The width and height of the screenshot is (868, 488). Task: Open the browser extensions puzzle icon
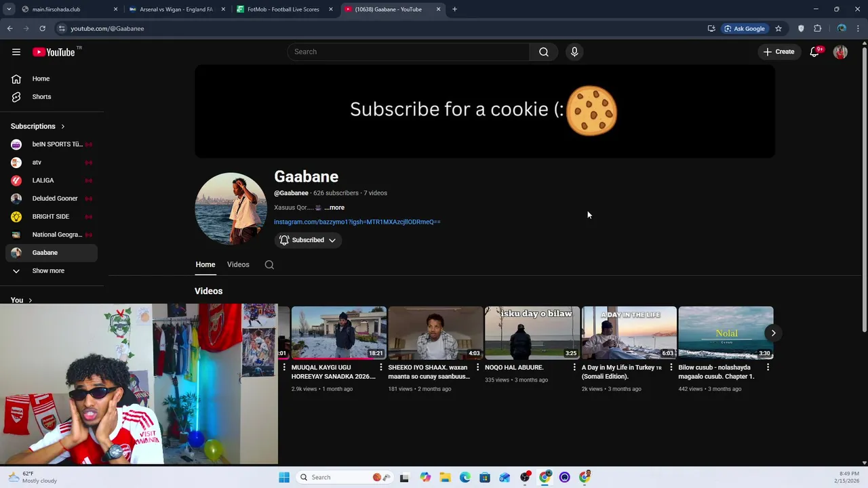pyautogui.click(x=817, y=28)
